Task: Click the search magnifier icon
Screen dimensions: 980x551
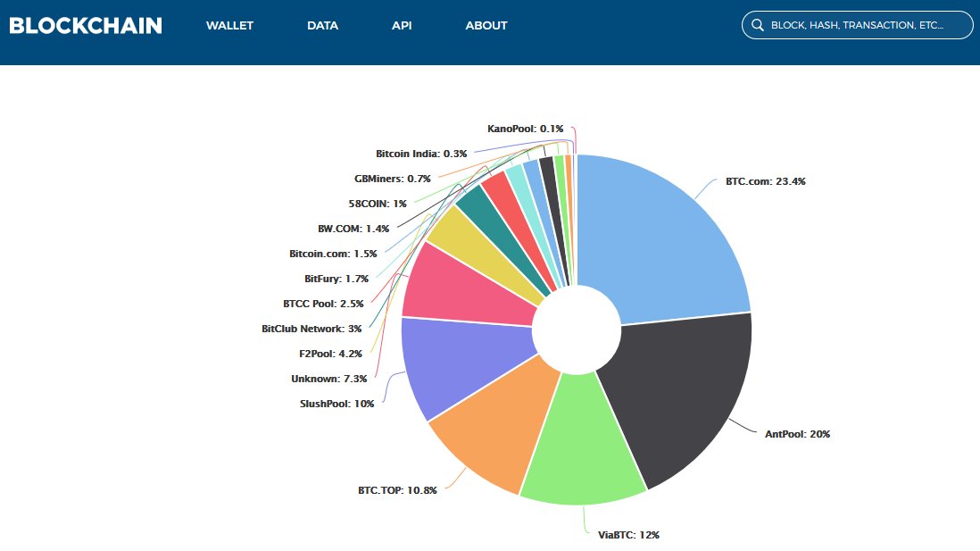Action: tap(758, 25)
